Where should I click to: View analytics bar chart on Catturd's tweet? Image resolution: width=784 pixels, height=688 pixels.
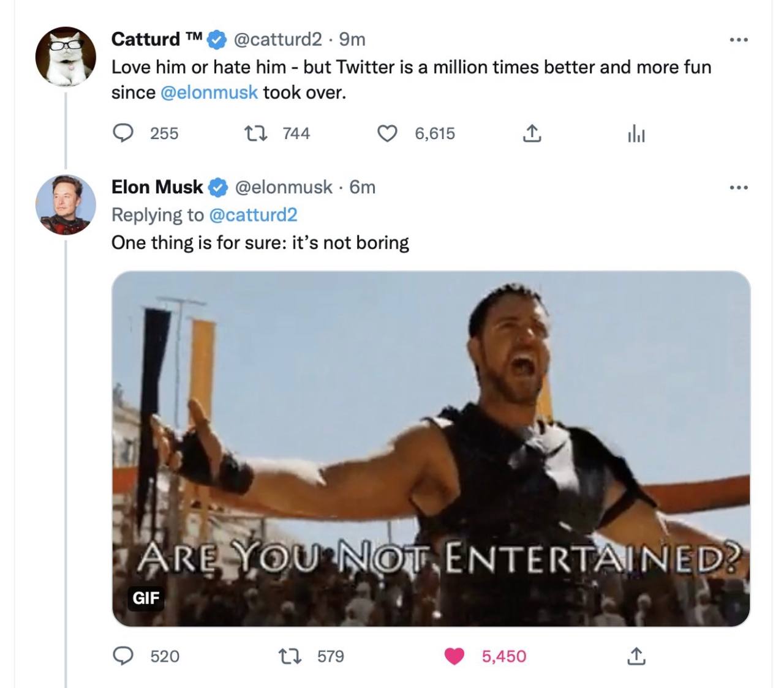point(636,133)
